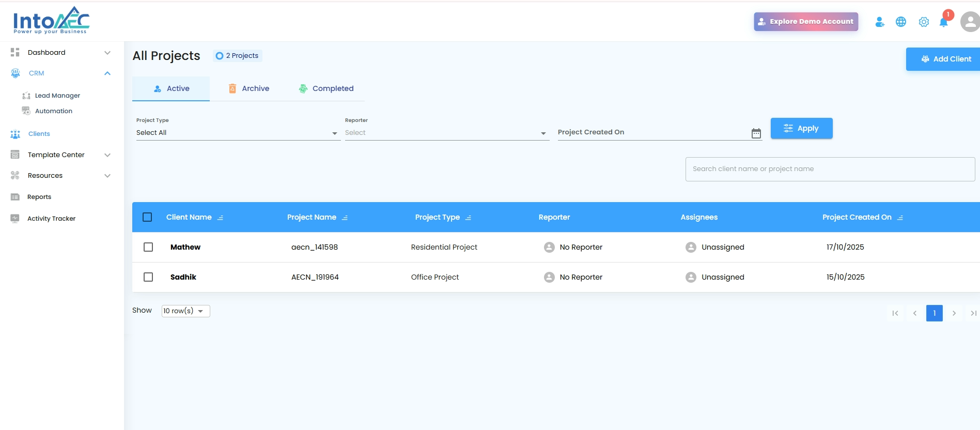Click the Project Created On date field
This screenshot has width=980, height=430.
(x=660, y=132)
